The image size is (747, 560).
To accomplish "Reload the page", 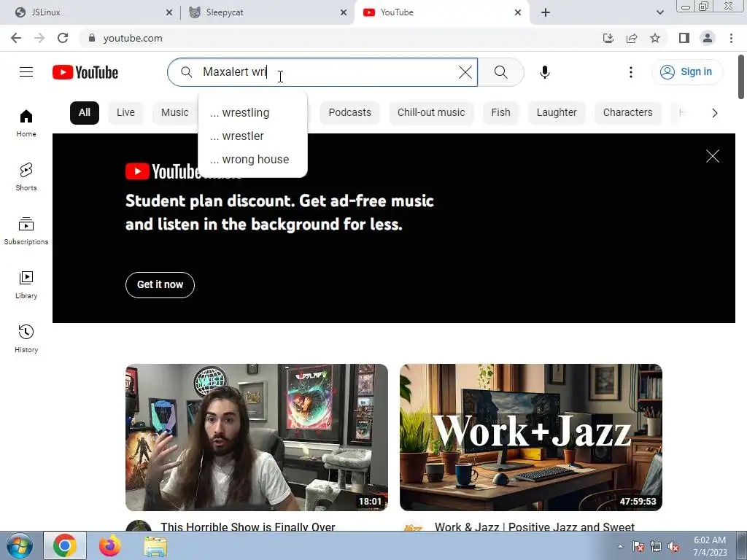I will (x=63, y=38).
